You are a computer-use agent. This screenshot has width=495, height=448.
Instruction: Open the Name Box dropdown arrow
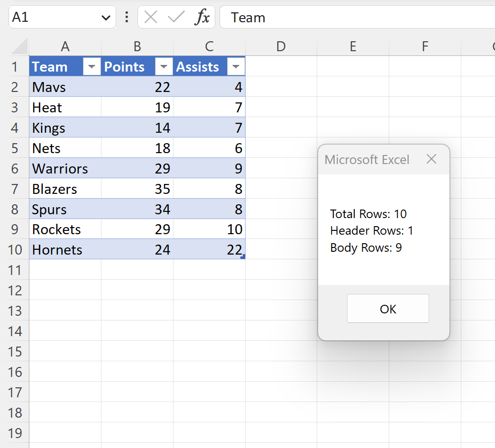[x=106, y=18]
